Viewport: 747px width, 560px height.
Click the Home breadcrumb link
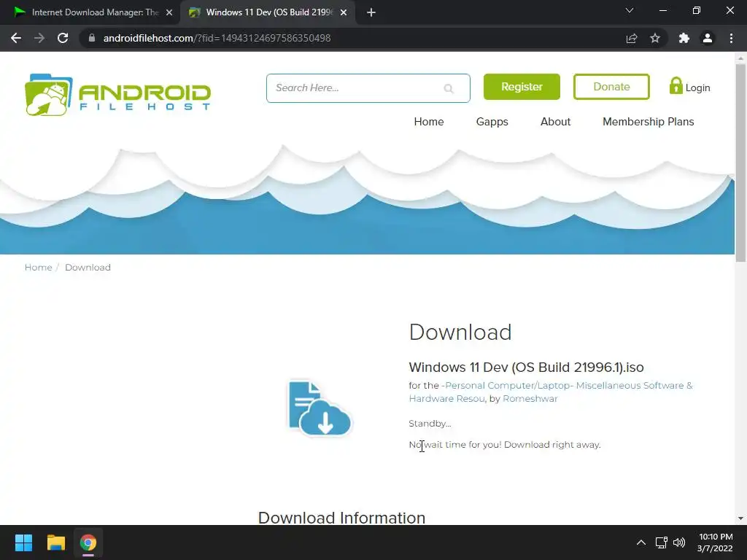pos(38,268)
